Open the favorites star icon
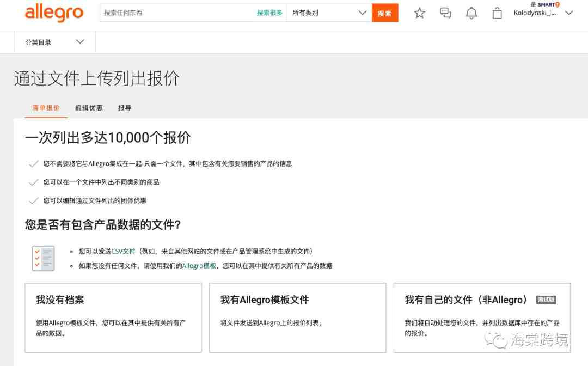588x366 pixels. 419,13
